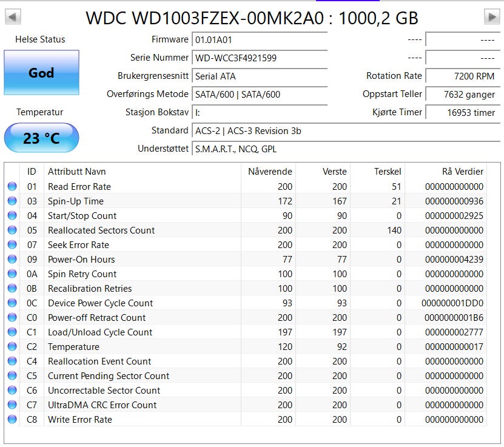Click the disk title WDC WD1003FZEX-00MK2A0
This screenshot has width=504, height=447.
tap(205, 18)
